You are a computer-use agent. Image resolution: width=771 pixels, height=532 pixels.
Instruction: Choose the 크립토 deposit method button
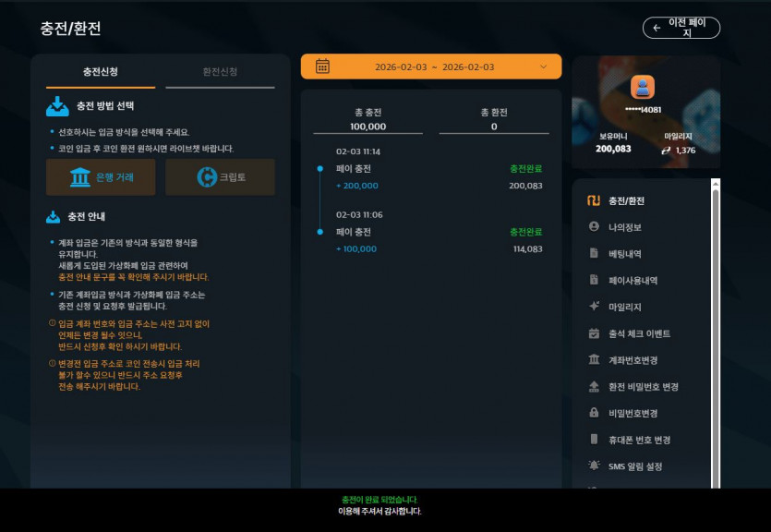[220, 177]
